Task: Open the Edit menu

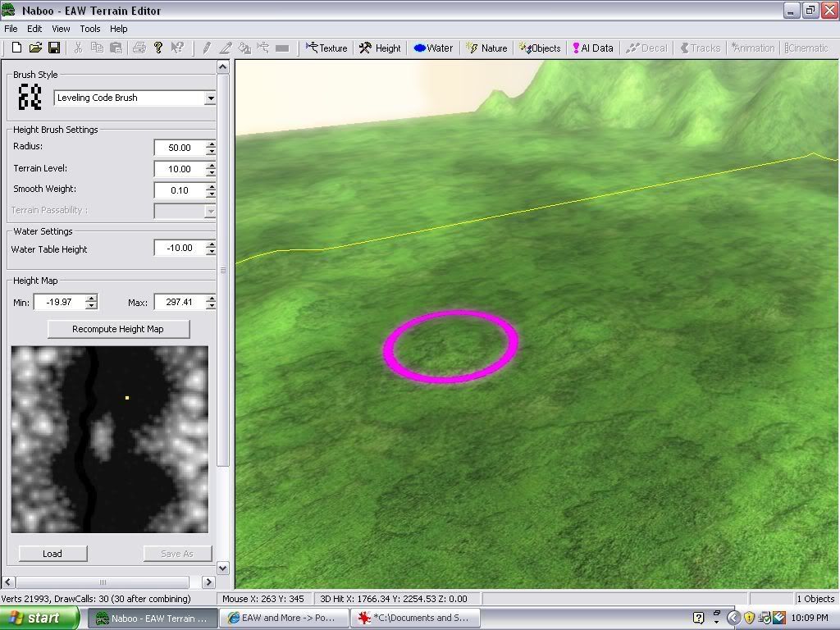Action: (34, 29)
